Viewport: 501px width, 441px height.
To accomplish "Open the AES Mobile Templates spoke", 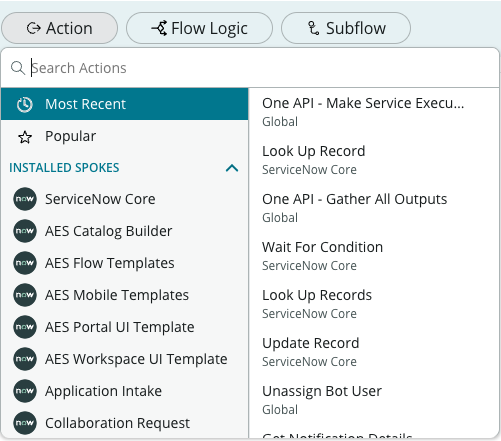I will pos(124,295).
